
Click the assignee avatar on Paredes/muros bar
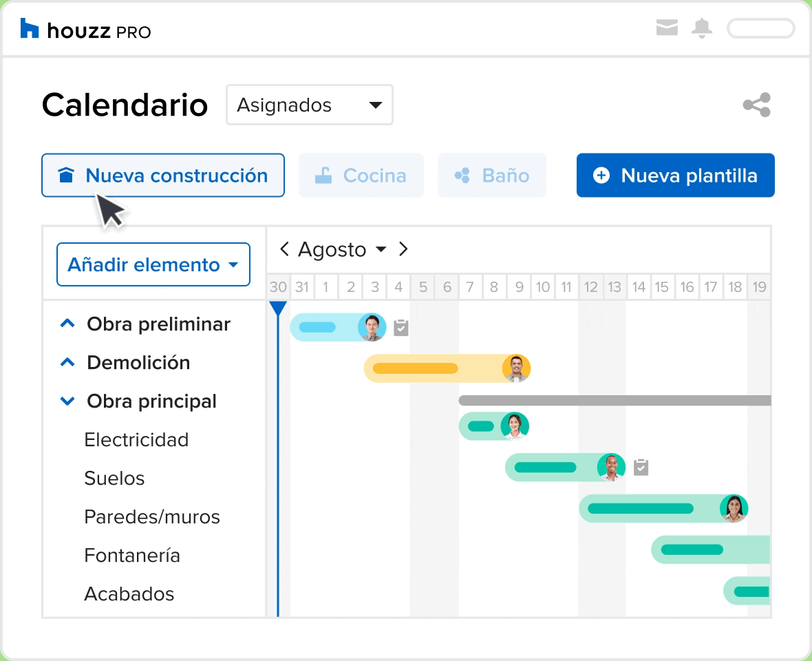click(734, 509)
